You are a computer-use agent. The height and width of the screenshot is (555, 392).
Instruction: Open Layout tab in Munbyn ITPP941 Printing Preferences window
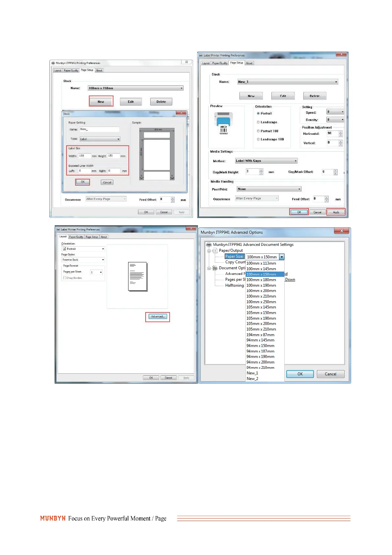(x=58, y=71)
